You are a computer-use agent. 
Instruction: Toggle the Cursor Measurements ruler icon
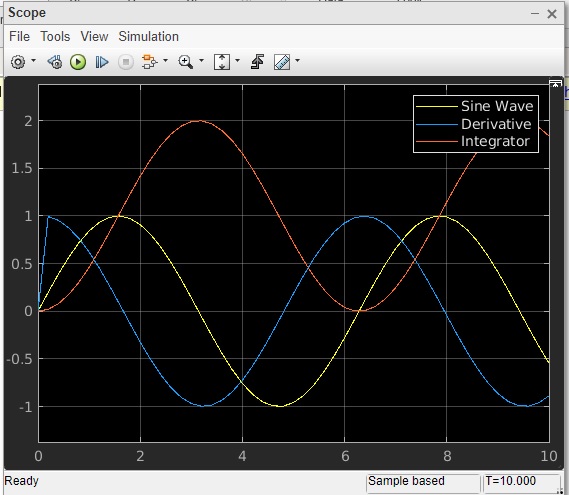click(x=282, y=62)
